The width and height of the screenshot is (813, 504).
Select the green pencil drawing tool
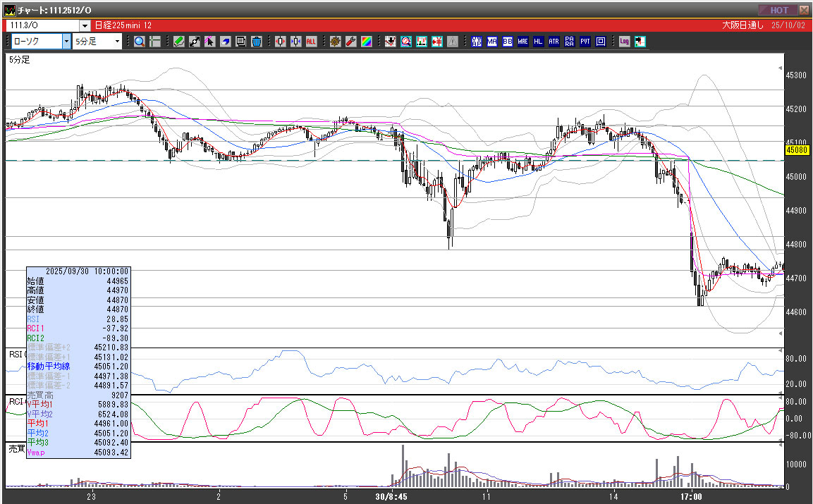pos(179,42)
